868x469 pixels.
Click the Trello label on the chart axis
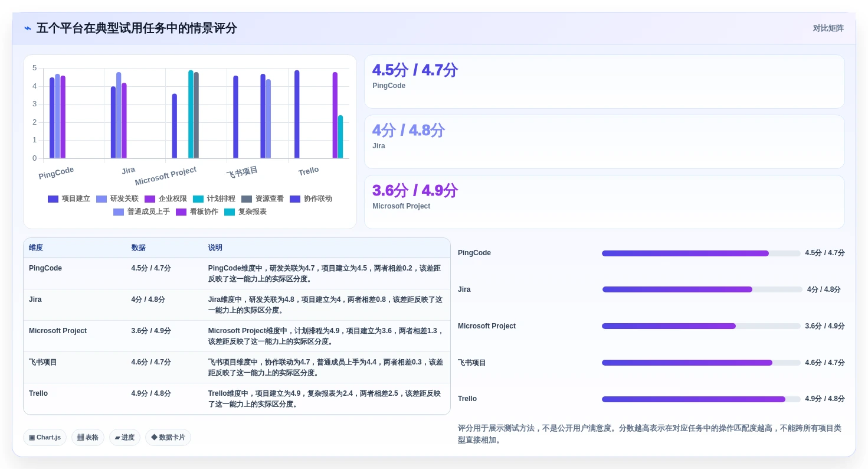click(x=308, y=171)
